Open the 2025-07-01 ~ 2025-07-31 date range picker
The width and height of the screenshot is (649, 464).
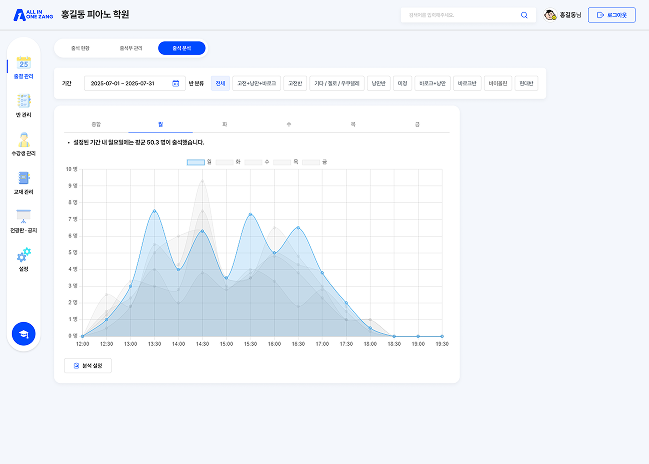click(135, 83)
